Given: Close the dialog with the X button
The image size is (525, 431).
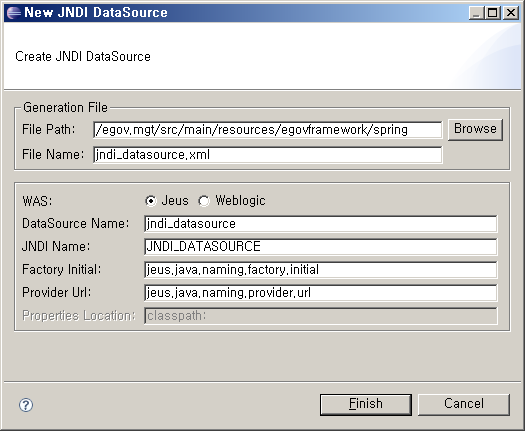Looking at the screenshot, I should (x=511, y=13).
